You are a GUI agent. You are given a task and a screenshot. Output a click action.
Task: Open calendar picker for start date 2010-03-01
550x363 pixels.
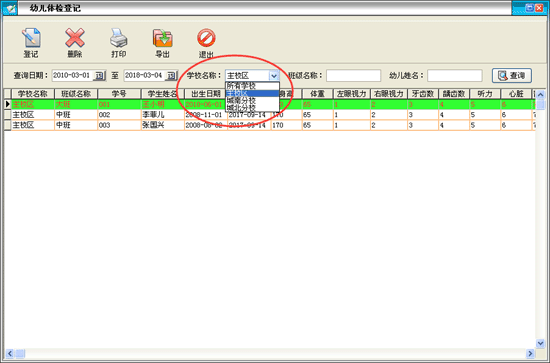(100, 75)
